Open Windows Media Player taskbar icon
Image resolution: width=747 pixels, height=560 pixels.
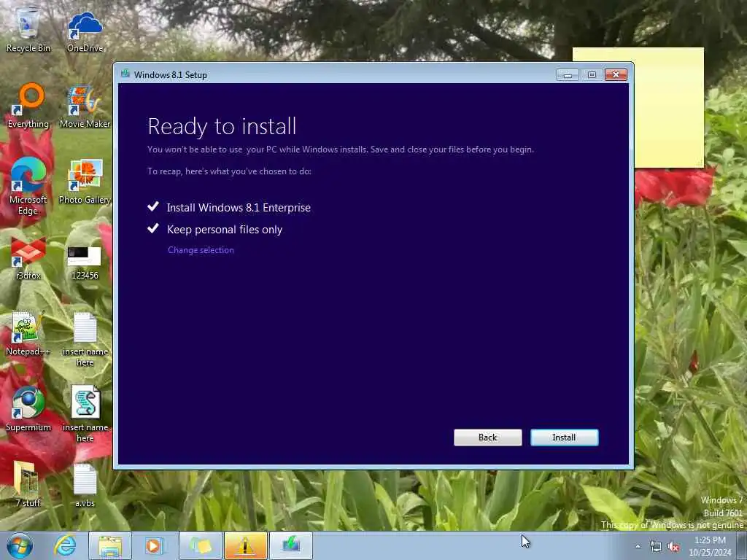[x=153, y=545]
